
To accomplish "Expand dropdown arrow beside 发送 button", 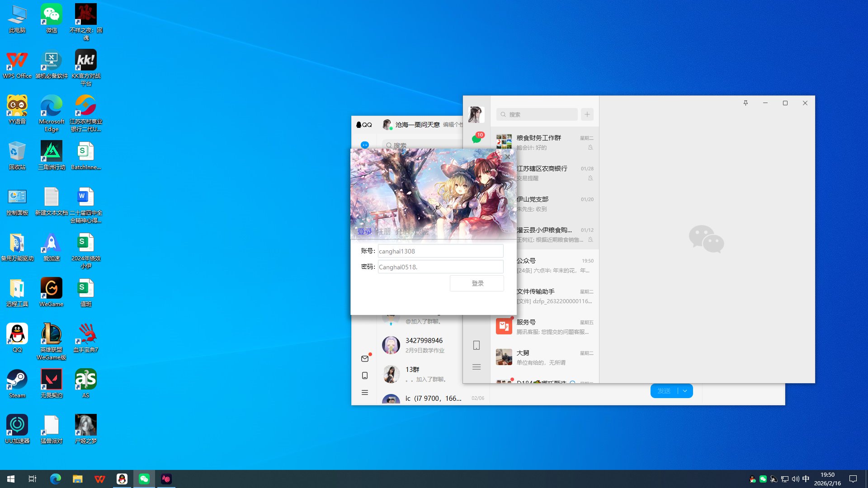I will (x=685, y=391).
